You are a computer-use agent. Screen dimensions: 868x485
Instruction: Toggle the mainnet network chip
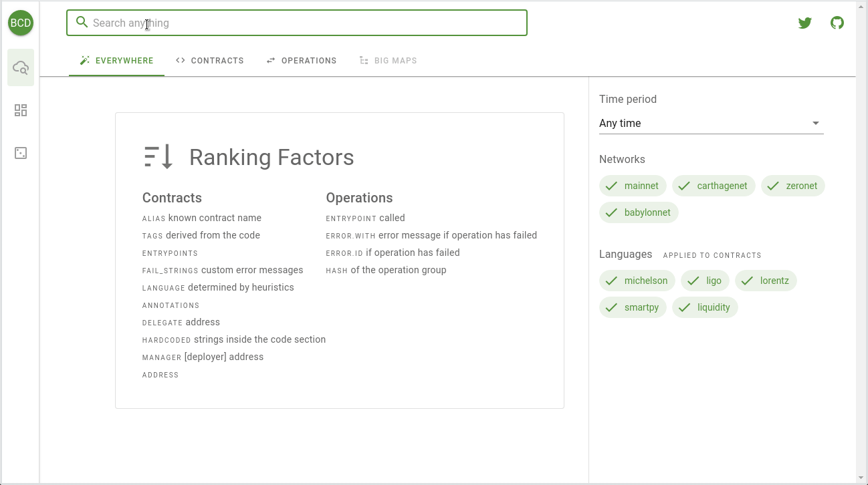pyautogui.click(x=633, y=186)
